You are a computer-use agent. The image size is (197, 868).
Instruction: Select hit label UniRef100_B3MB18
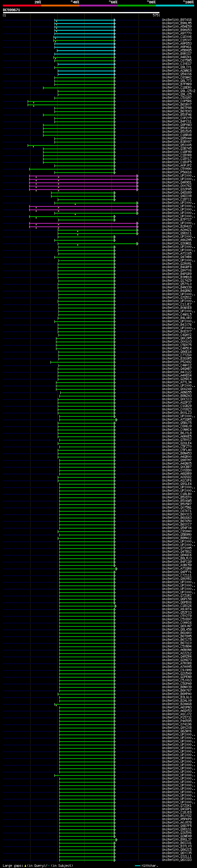tap(177, 277)
